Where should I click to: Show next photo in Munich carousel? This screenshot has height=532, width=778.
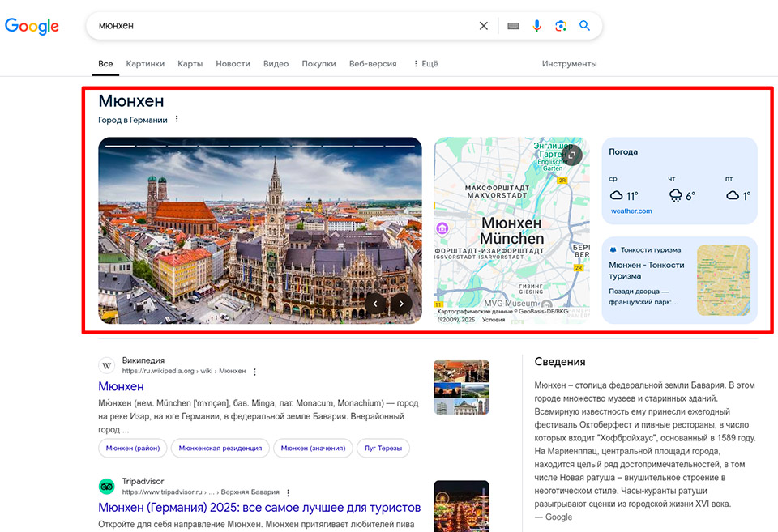[x=401, y=304]
